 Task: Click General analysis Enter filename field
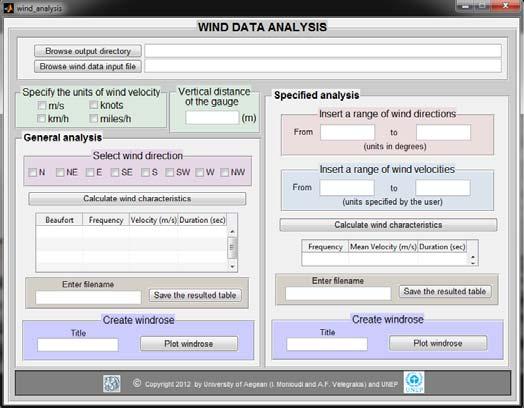click(x=88, y=297)
